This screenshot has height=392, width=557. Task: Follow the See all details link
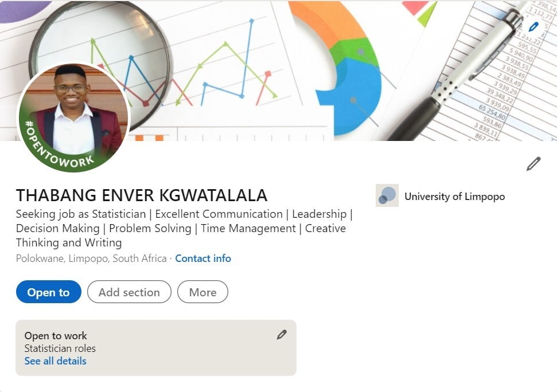point(55,361)
